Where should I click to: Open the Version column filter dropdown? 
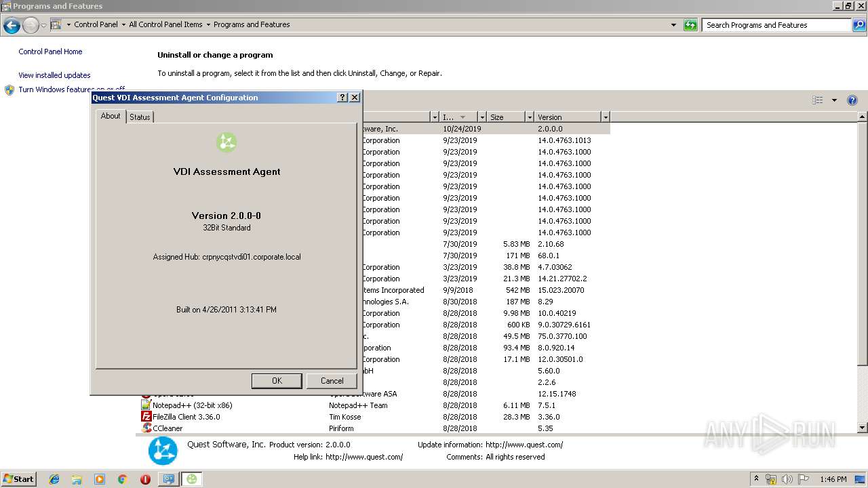pos(606,117)
